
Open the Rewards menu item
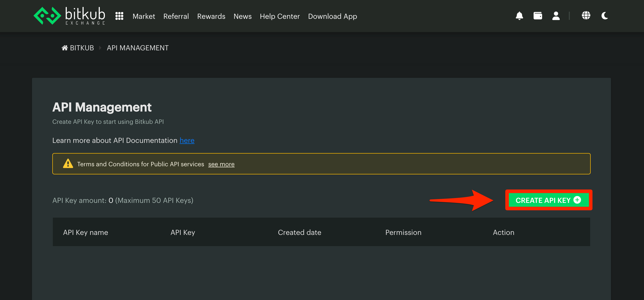click(211, 16)
